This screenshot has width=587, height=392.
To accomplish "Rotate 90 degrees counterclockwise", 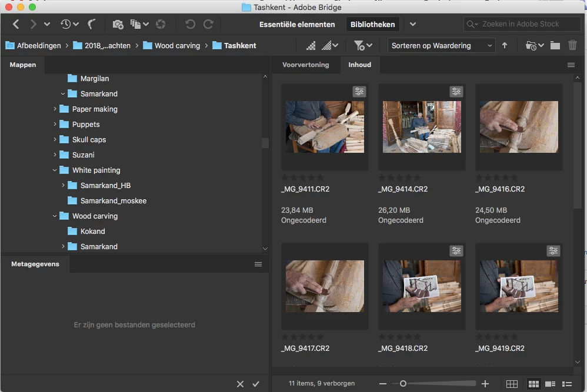I will (x=190, y=24).
